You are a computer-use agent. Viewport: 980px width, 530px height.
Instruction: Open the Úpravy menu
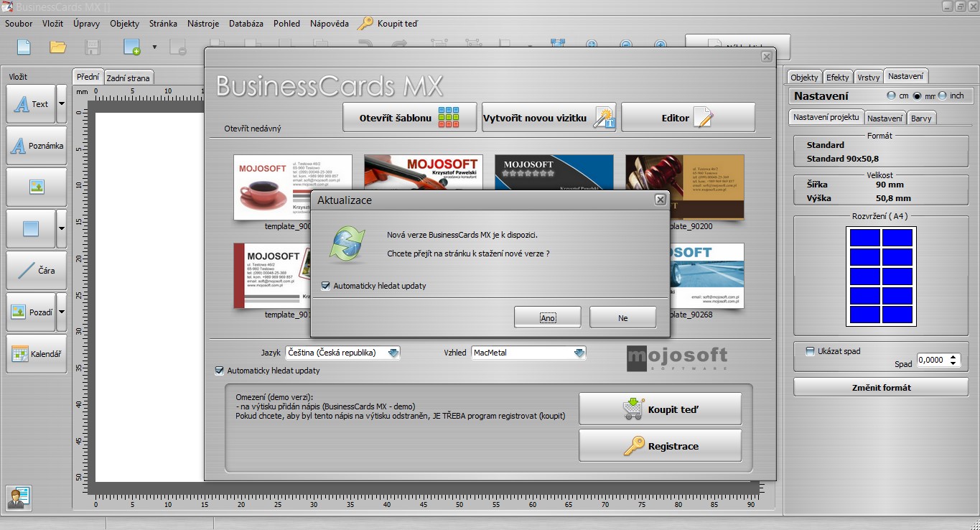(86, 24)
